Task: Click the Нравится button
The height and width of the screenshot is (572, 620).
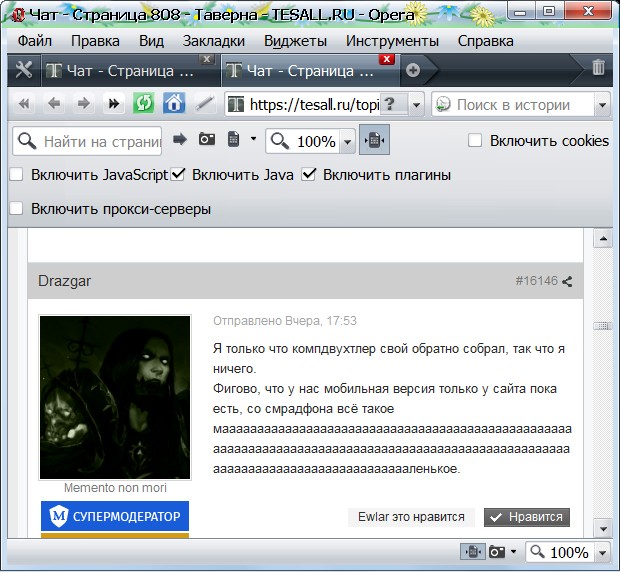Action: pos(527,517)
